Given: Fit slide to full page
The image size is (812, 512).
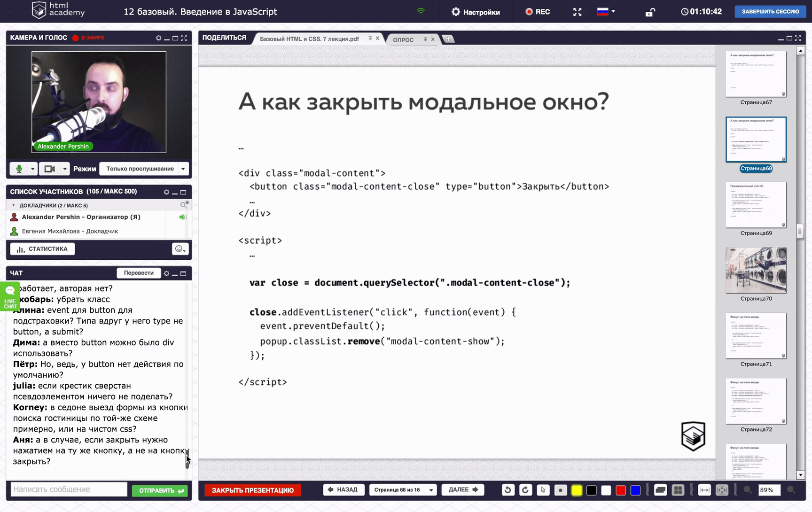Looking at the screenshot, I should [x=722, y=490].
